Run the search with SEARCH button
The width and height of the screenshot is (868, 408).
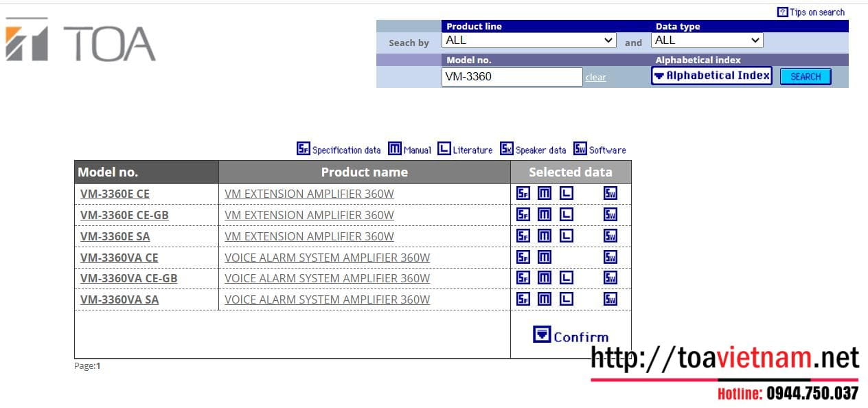point(806,76)
